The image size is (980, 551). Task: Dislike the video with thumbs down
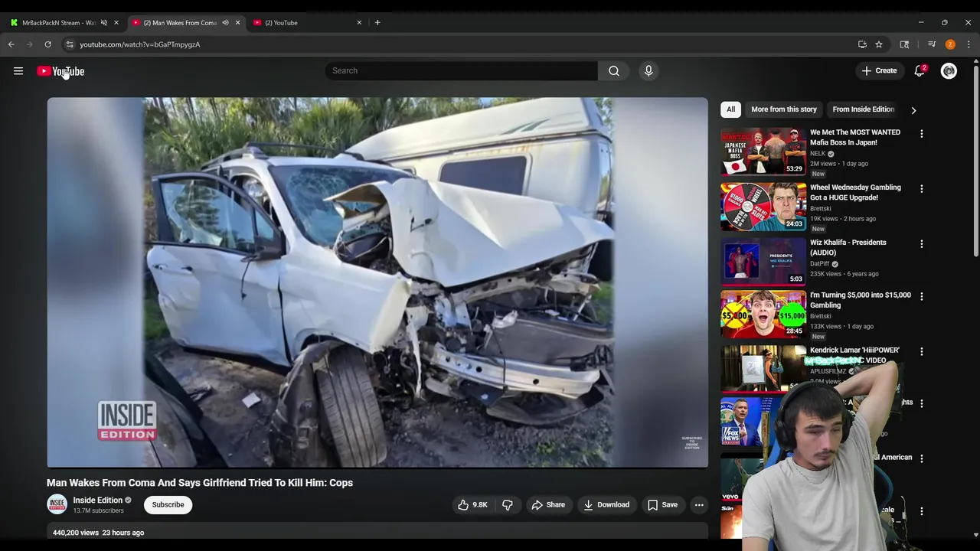click(508, 505)
